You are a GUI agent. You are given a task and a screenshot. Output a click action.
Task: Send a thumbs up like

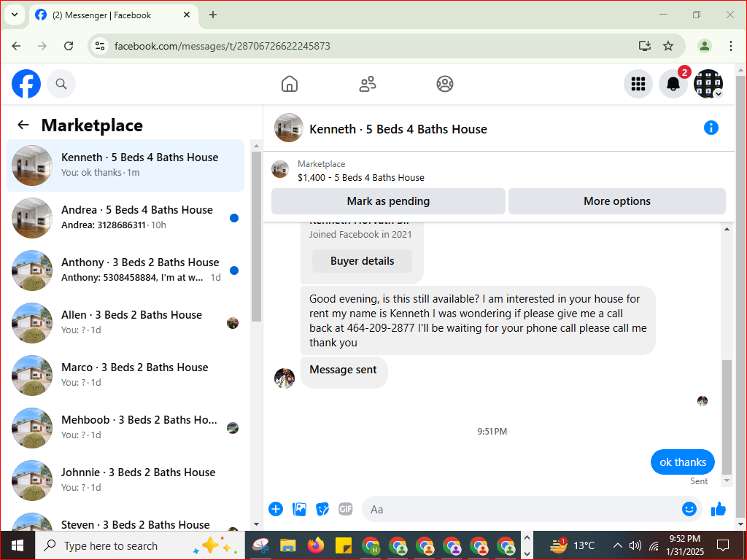point(719,509)
